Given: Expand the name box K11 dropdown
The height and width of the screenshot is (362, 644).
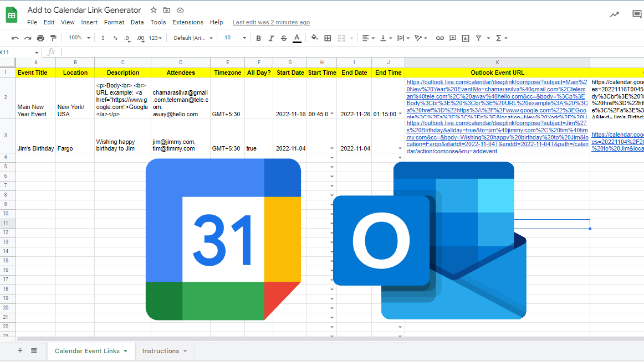Looking at the screenshot, I should [x=37, y=53].
